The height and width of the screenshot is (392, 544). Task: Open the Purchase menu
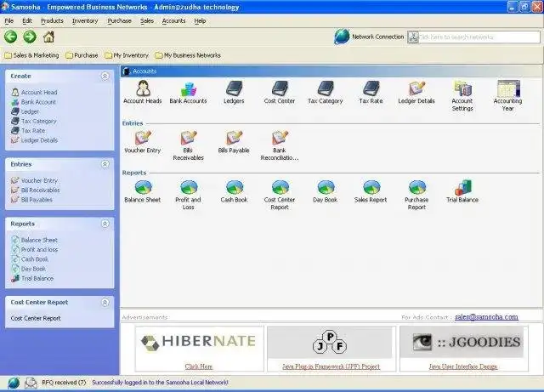119,20
